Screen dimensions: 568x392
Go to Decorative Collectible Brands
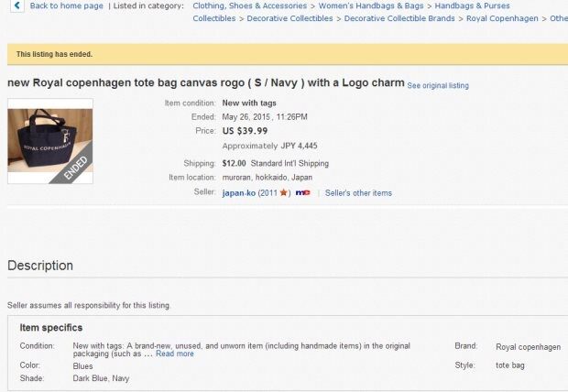(x=399, y=18)
